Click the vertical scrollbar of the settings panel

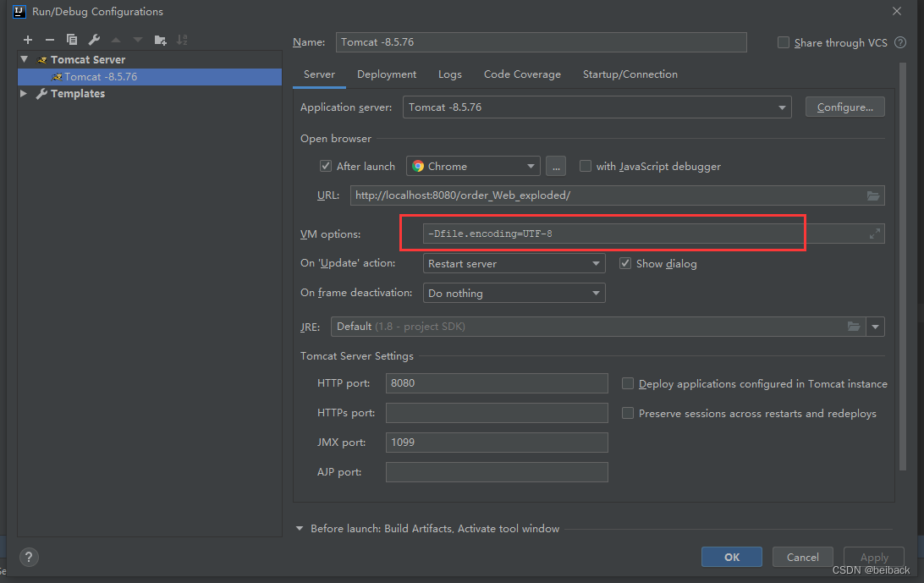[902, 265]
